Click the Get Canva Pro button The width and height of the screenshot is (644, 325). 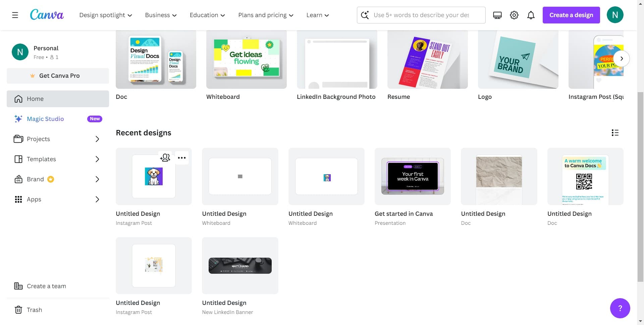click(58, 76)
